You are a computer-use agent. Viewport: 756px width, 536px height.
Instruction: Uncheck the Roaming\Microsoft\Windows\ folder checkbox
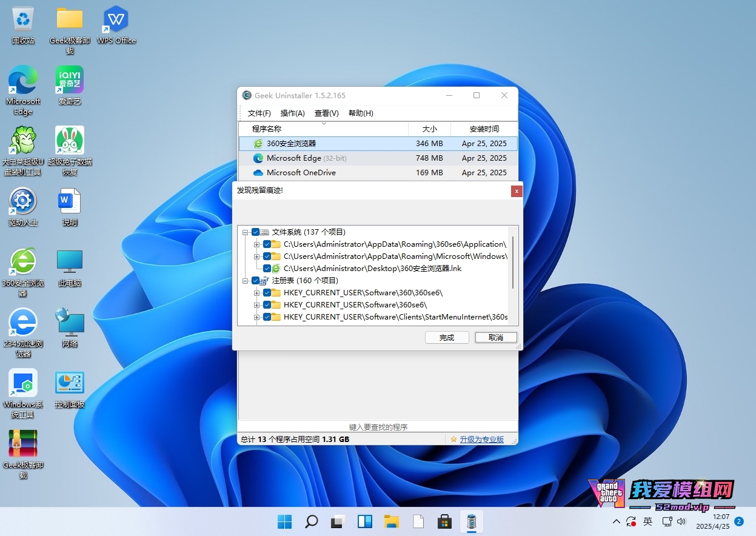[267, 256]
